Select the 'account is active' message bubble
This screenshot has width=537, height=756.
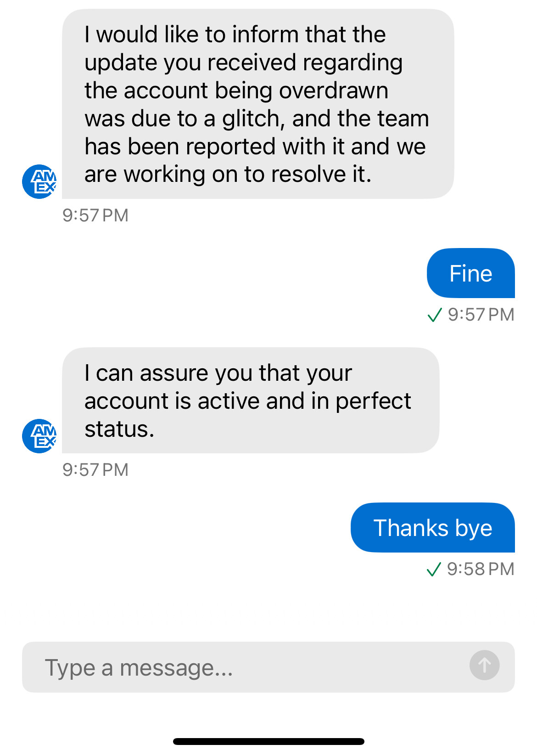pos(250,401)
